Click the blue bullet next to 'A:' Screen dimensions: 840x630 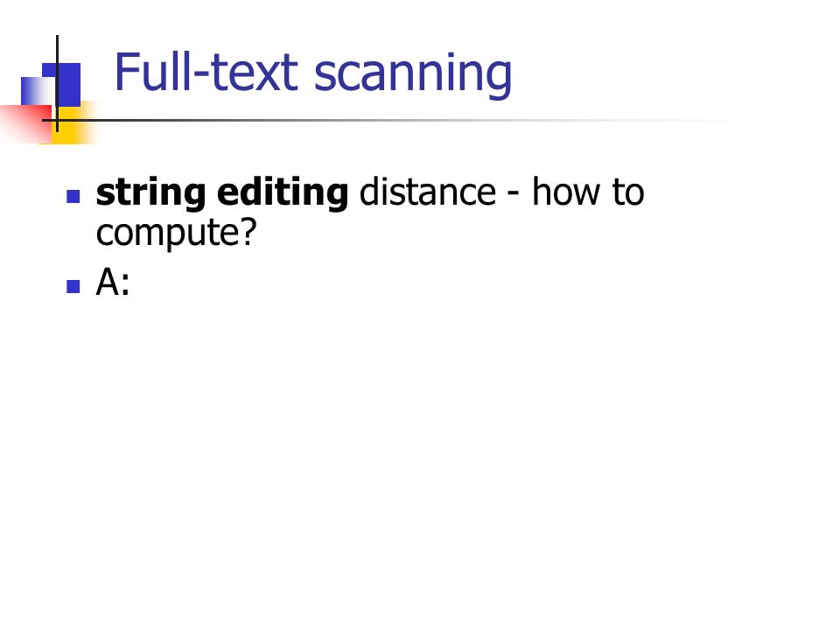pos(73,287)
